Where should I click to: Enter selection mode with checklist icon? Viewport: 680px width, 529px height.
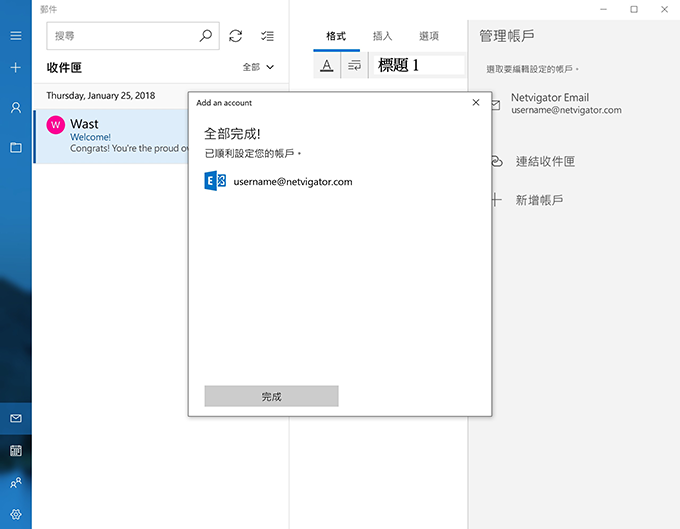[267, 36]
